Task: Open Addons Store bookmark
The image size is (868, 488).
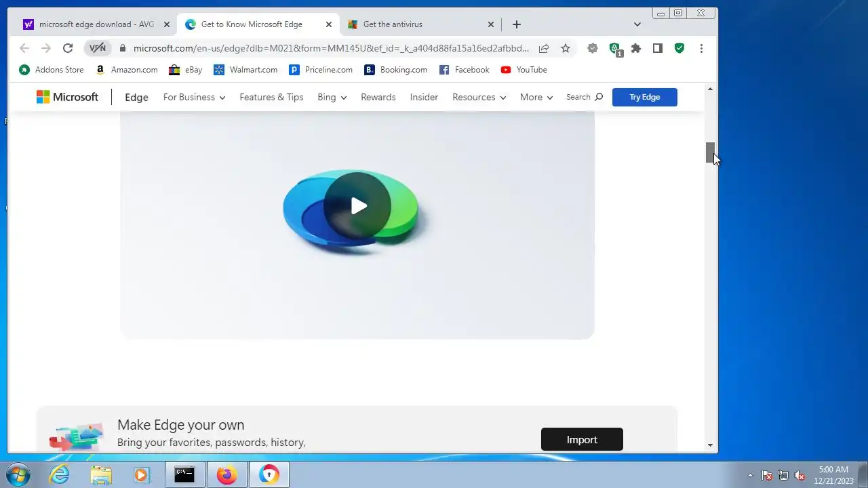Action: pyautogui.click(x=52, y=70)
